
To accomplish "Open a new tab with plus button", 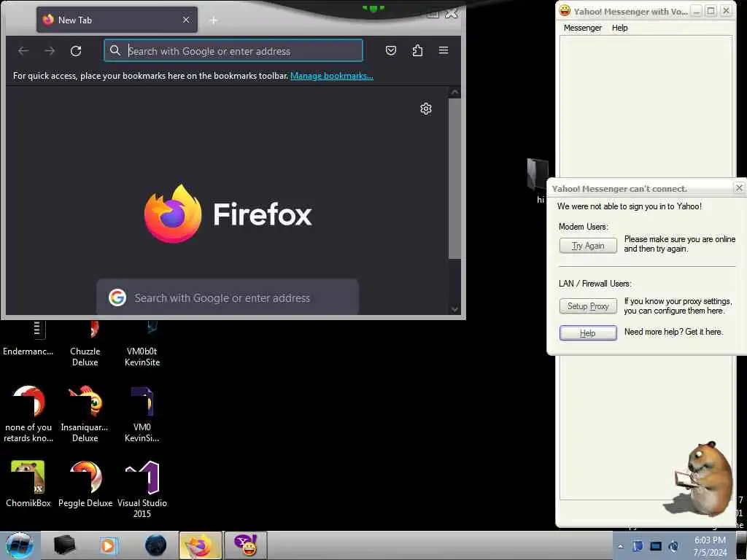I will [x=214, y=20].
